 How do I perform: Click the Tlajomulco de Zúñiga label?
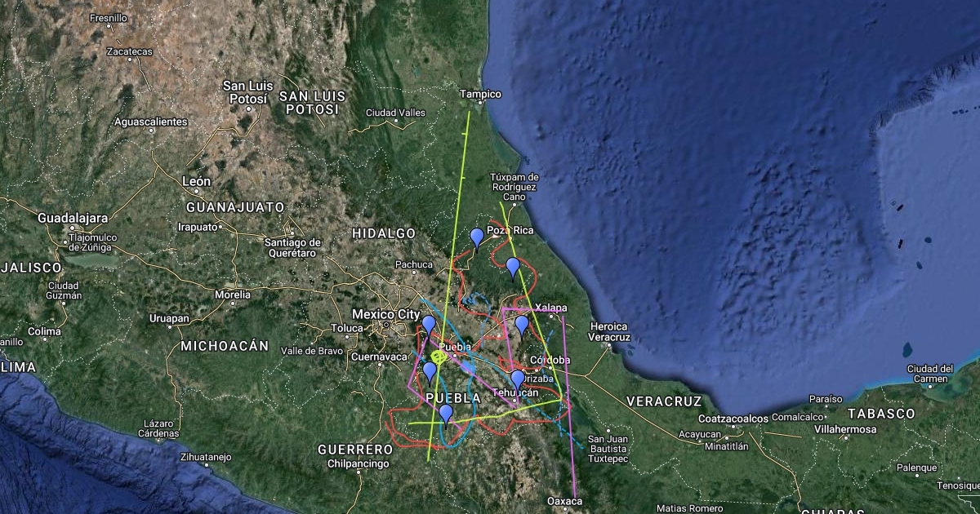pyautogui.click(x=93, y=241)
